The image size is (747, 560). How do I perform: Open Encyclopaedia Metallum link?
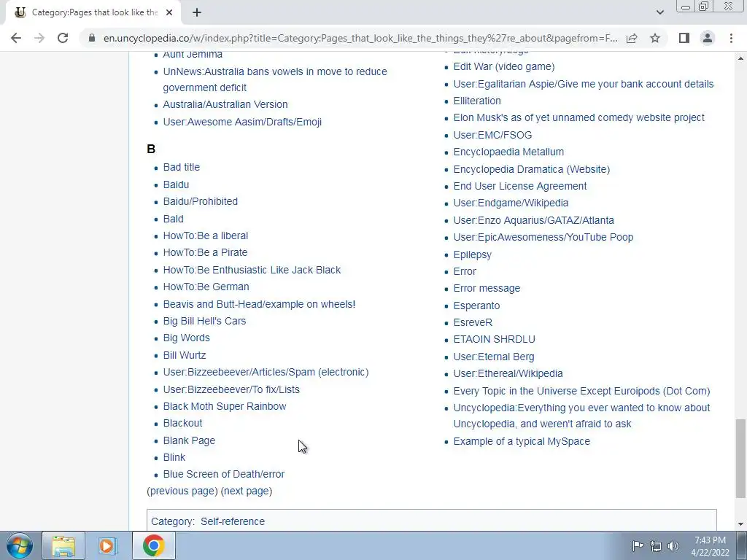pyautogui.click(x=508, y=152)
